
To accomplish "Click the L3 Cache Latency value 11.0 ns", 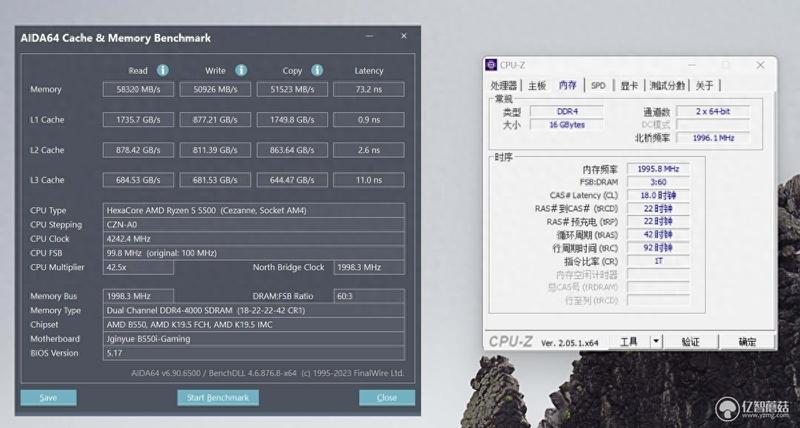I will (369, 180).
